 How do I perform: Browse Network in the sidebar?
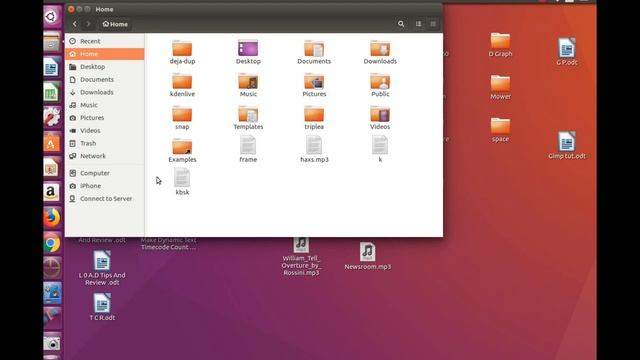pyautogui.click(x=104, y=156)
